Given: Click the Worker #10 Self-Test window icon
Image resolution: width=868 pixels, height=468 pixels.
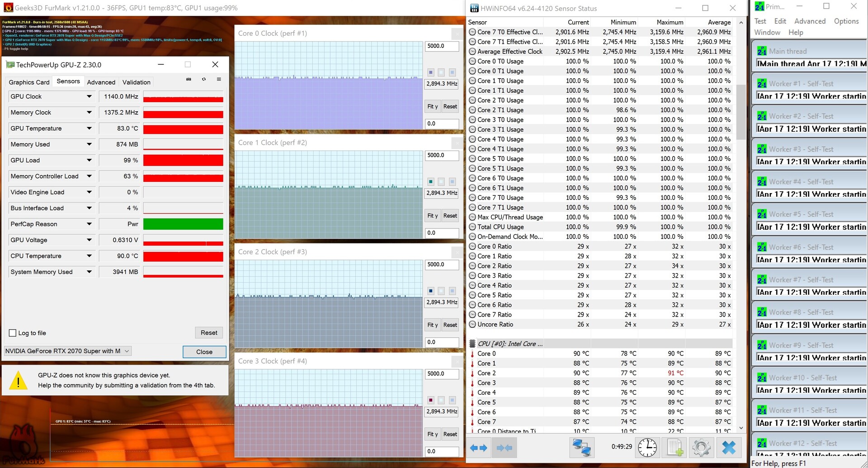Looking at the screenshot, I should click(x=762, y=378).
